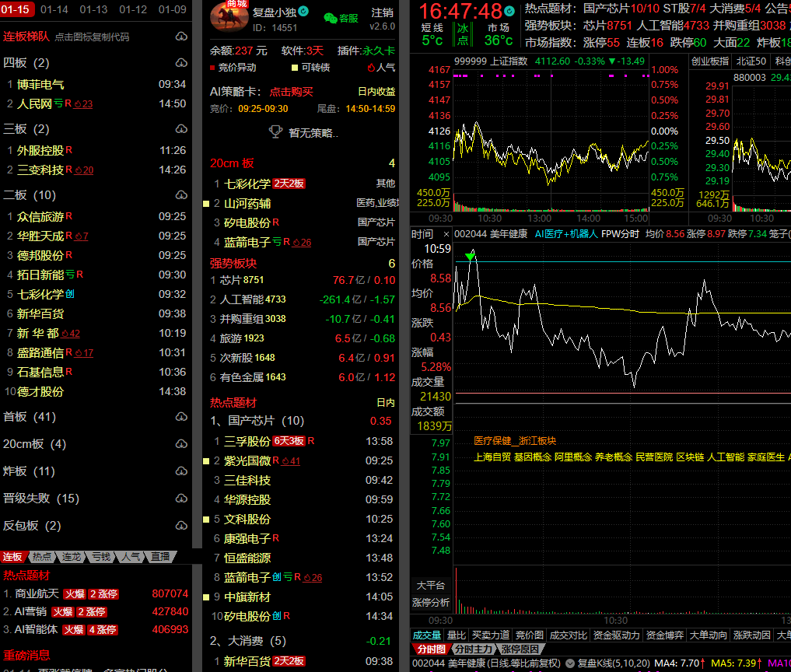Switch to the 01-14 date tab
This screenshot has height=672, width=791.
54,9
